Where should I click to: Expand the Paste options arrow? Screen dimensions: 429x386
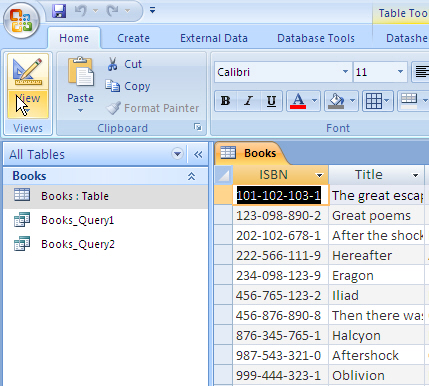click(80, 111)
